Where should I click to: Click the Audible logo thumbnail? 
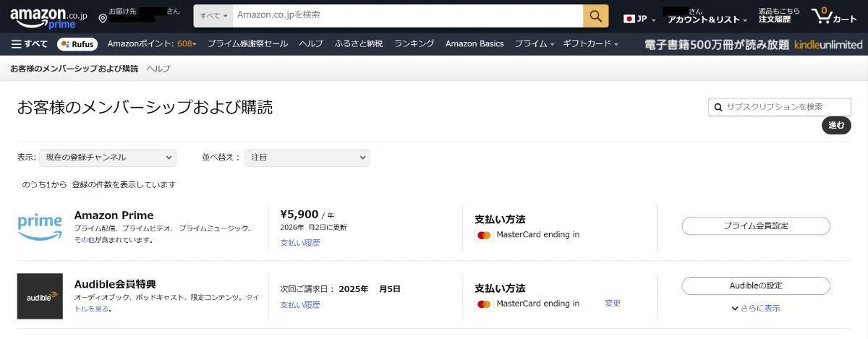[40, 296]
